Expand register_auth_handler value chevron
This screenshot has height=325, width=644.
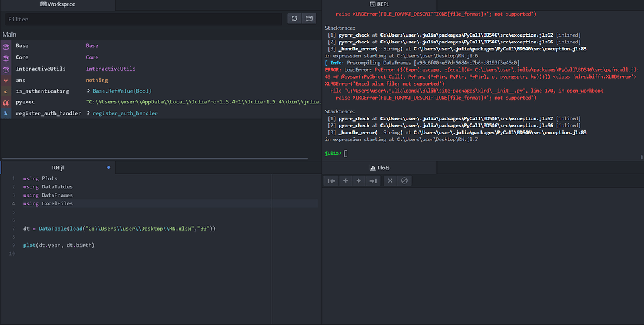click(x=89, y=113)
